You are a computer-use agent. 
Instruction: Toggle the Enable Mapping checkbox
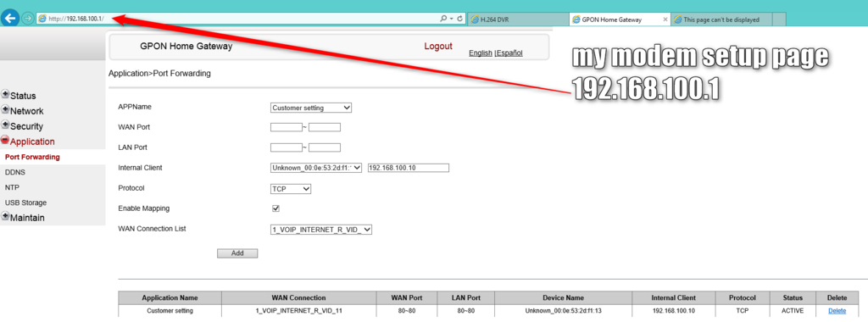275,208
